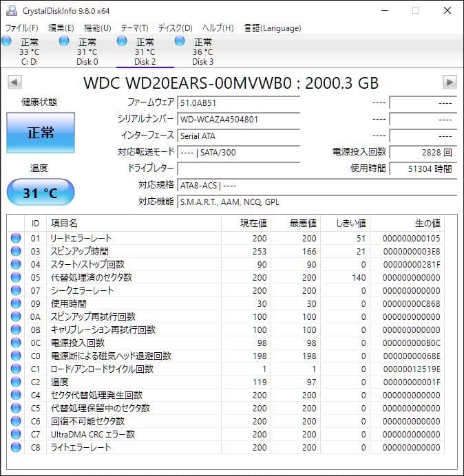Click the 31 °C temperature button
This screenshot has width=464, height=476.
pyautogui.click(x=41, y=193)
